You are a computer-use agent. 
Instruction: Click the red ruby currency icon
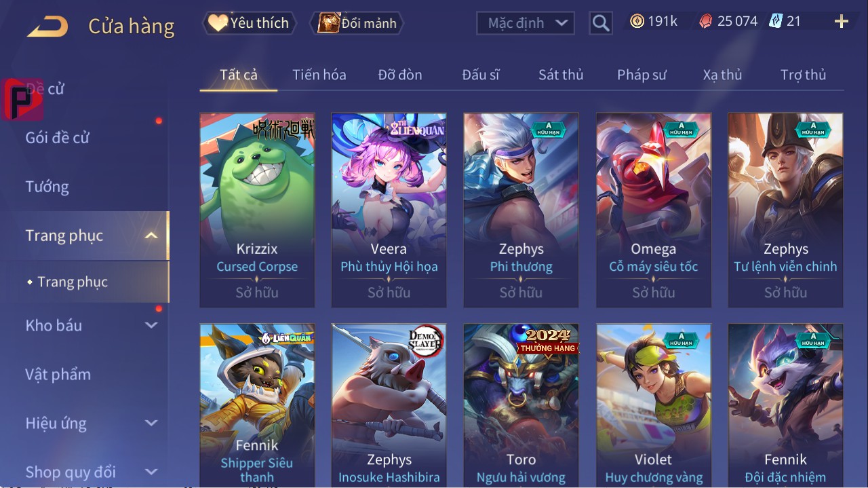[706, 21]
